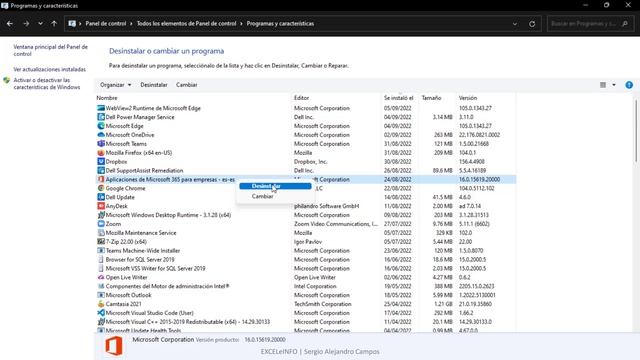Screen dimensions: 640x360
Task: Sort by Se instaló el column header
Action: [x=400, y=98]
